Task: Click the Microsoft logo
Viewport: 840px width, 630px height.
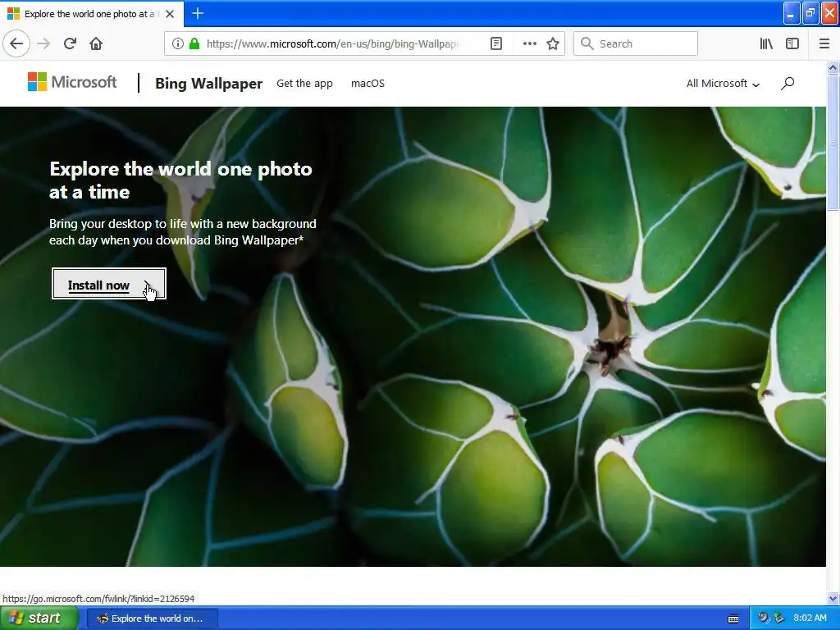Action: 72,82
